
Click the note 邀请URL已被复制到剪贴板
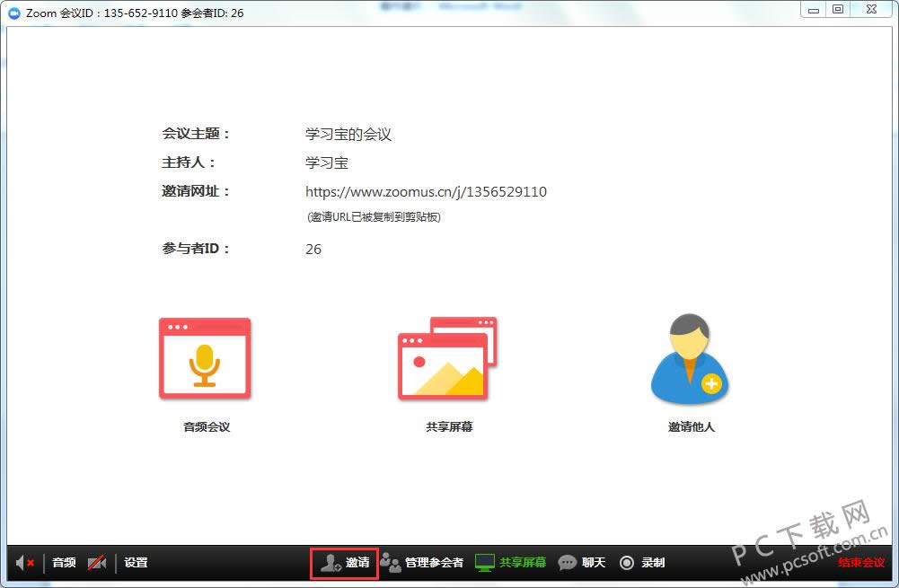374,216
